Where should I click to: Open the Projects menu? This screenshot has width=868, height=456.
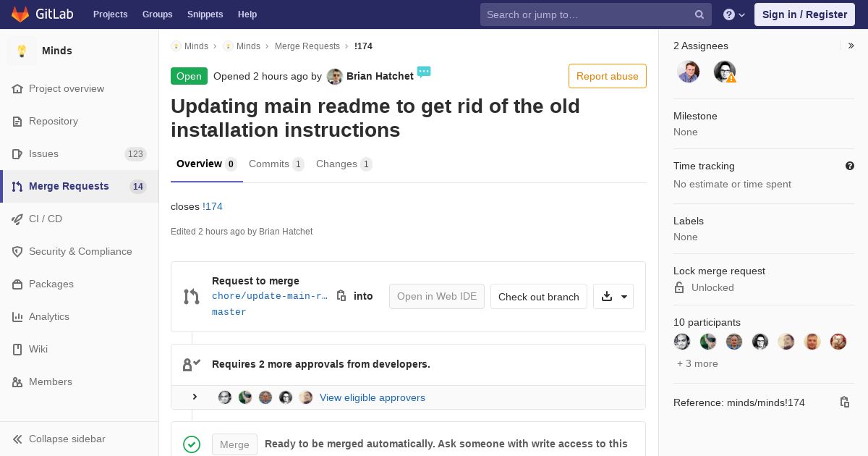[110, 14]
